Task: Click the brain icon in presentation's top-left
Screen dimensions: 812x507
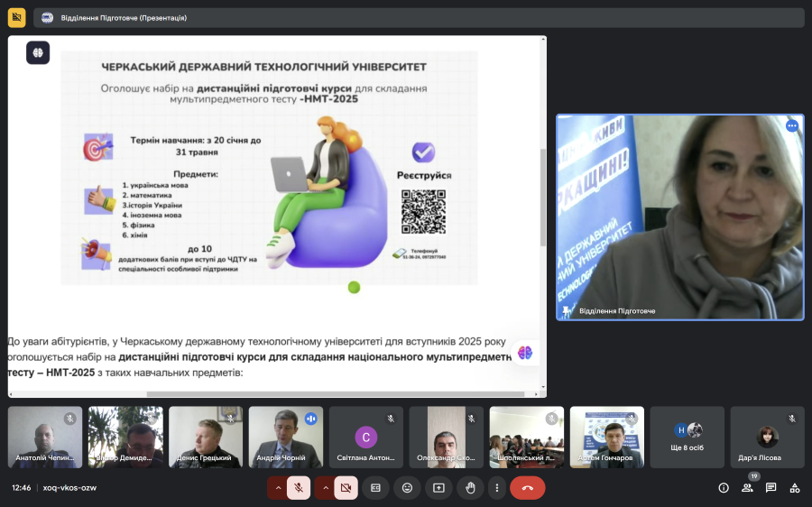Action: click(x=38, y=53)
